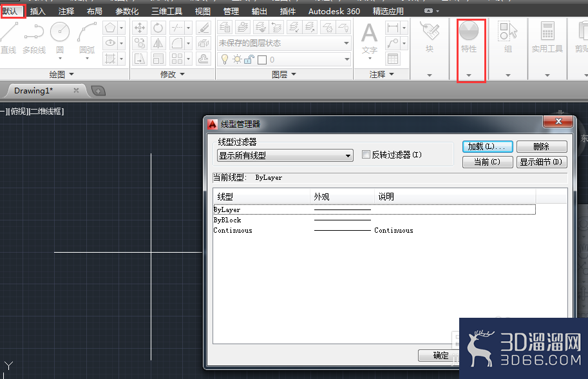This screenshot has width=588, height=379.
Task: Select the Line (直线) draw tool
Action: [8, 37]
